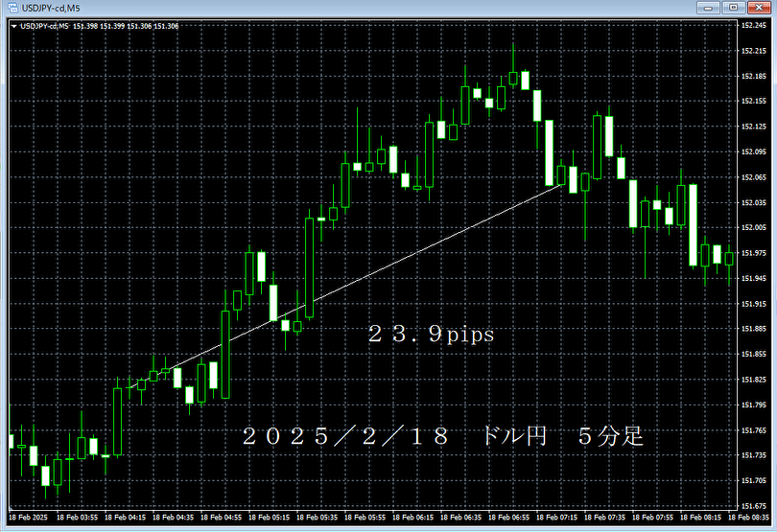Screen dimensions: 777x532
Task: Close the USDJPY-cd,M5 chart window
Action: coord(759,8)
